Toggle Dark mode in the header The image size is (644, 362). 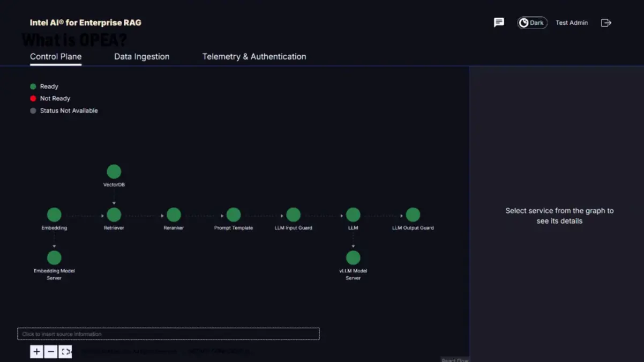(531, 23)
